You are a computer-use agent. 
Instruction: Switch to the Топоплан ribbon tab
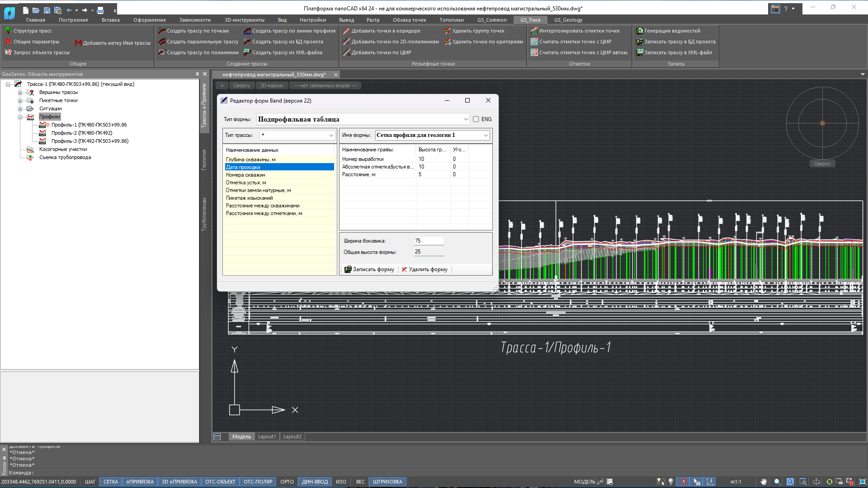(452, 20)
